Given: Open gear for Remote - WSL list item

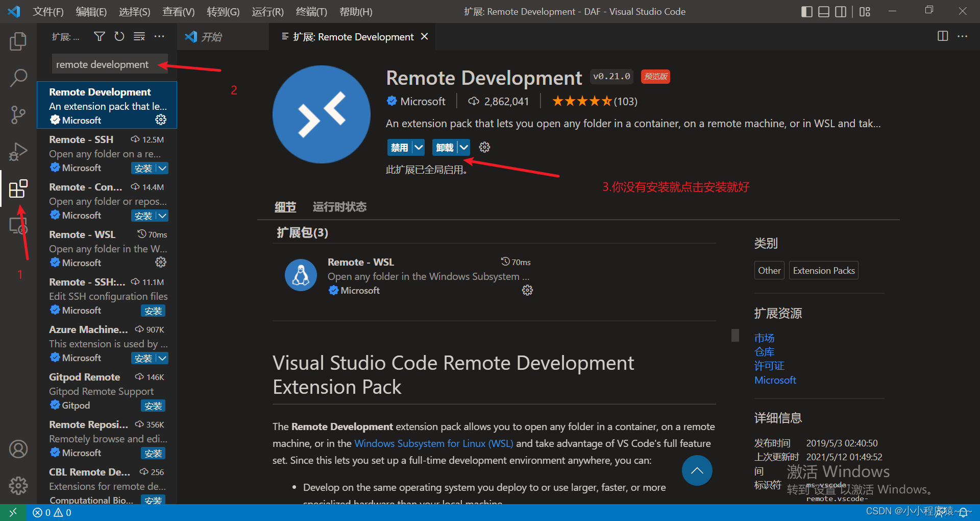Looking at the screenshot, I should (x=161, y=262).
